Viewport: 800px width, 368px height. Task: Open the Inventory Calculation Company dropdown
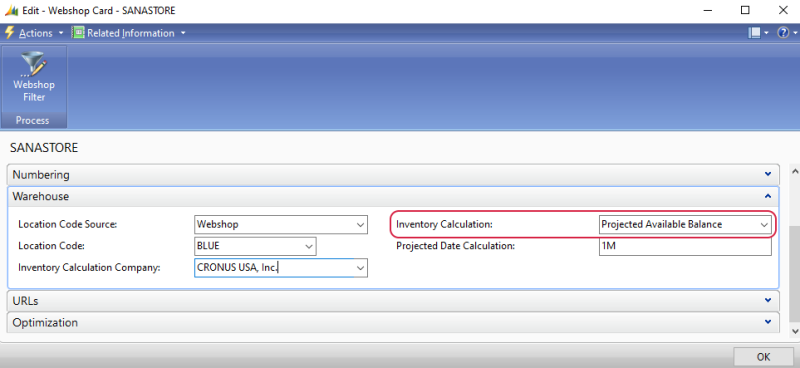coord(361,267)
